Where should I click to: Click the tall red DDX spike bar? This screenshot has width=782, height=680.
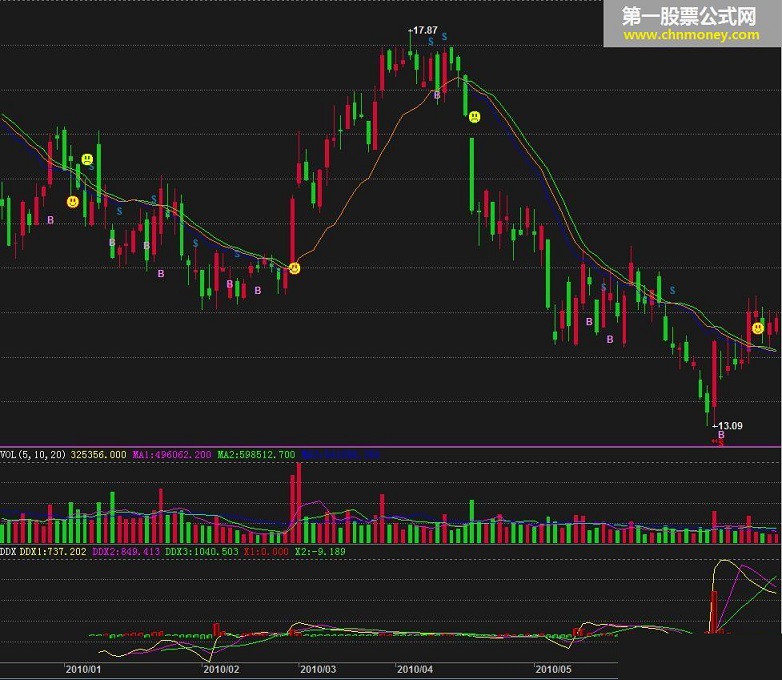tap(714, 612)
